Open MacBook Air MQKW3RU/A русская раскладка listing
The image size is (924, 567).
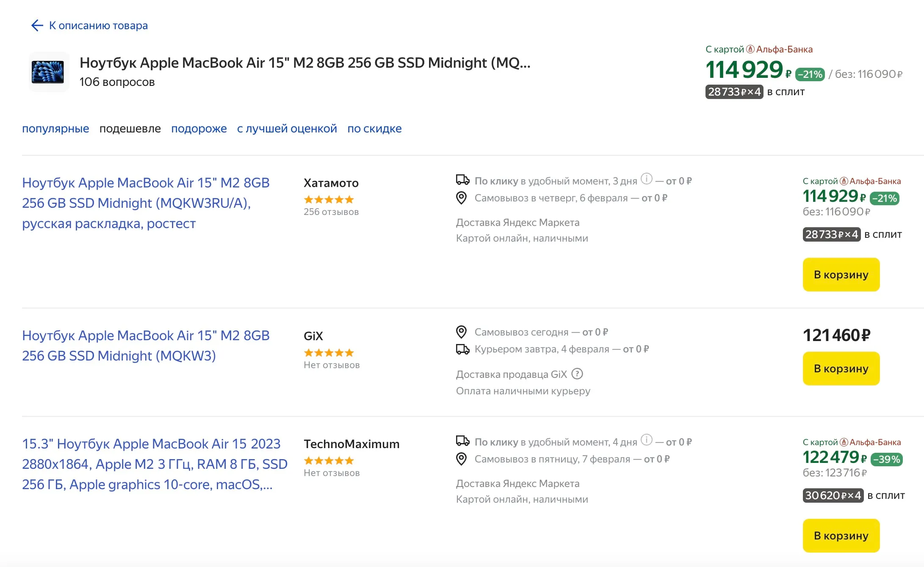(146, 203)
